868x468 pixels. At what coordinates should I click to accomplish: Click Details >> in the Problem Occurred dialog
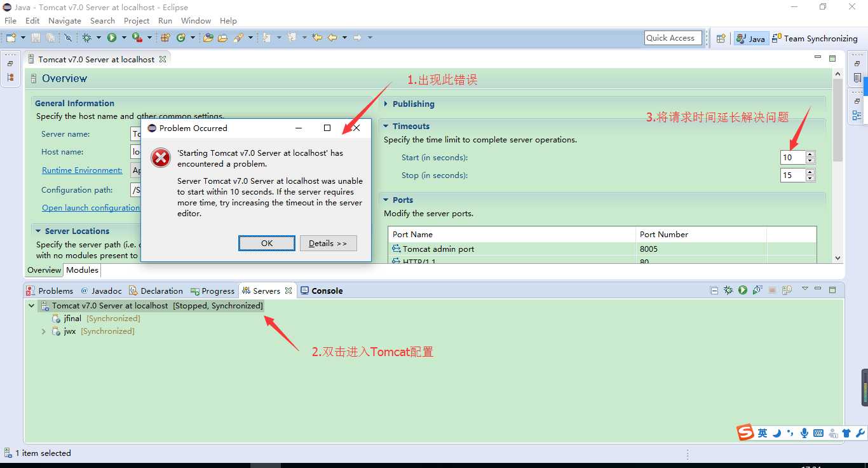(328, 244)
